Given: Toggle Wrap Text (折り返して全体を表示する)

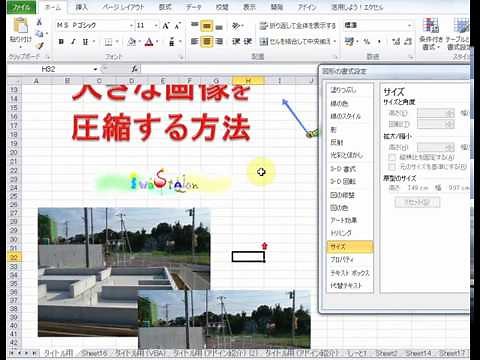Looking at the screenshot, I should 298,26.
